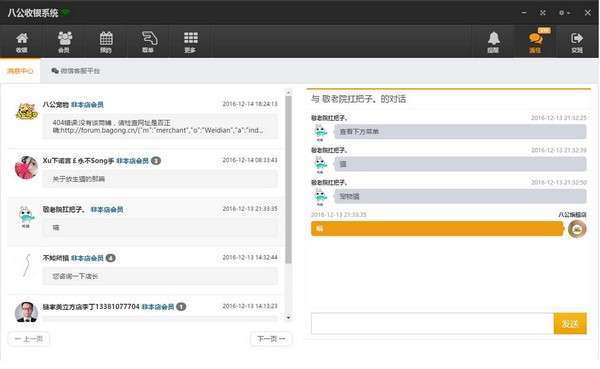Open the home cashier icon
The height and width of the screenshot is (369, 600).
point(22,42)
